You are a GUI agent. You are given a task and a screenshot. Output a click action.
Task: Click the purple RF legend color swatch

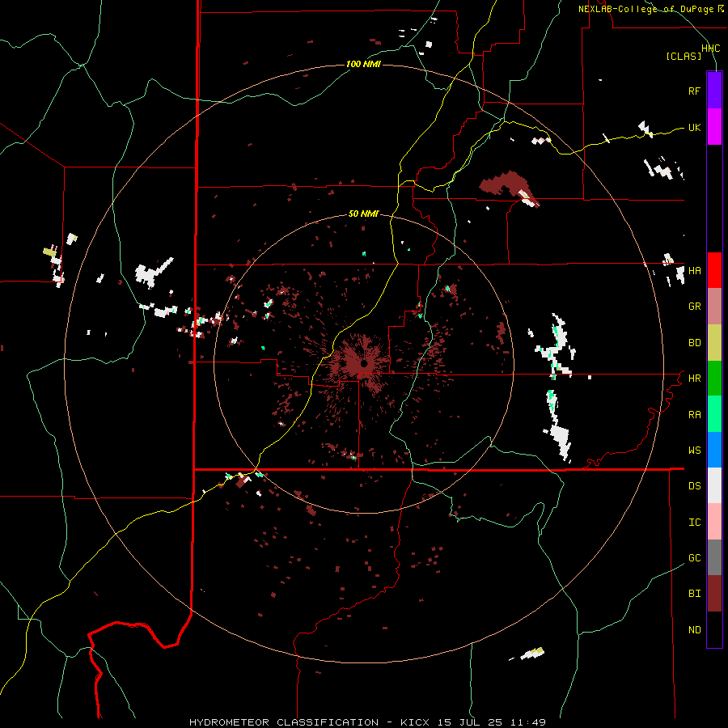pyautogui.click(x=714, y=91)
